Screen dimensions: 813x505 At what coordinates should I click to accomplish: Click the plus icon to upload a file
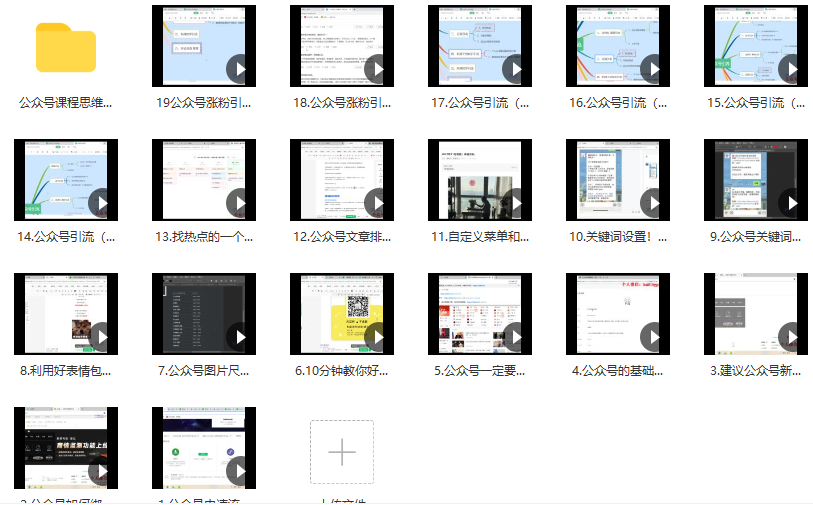coord(342,452)
